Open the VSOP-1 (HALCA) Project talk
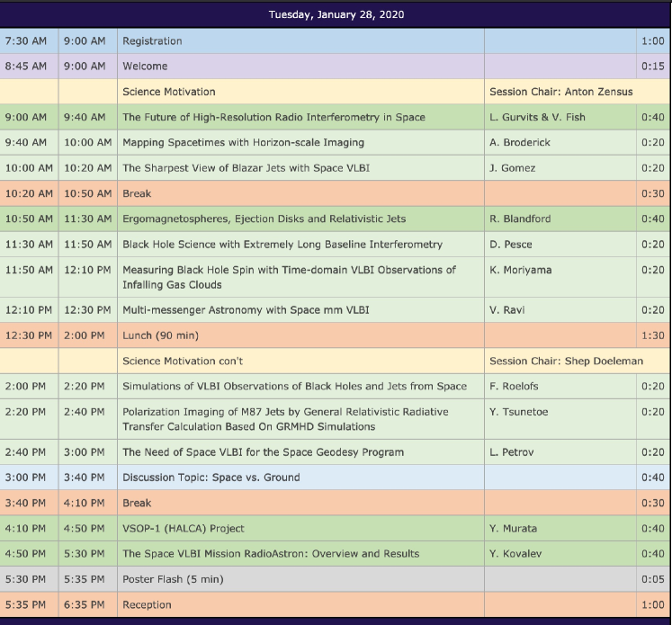This screenshot has width=672, height=625. (x=183, y=529)
